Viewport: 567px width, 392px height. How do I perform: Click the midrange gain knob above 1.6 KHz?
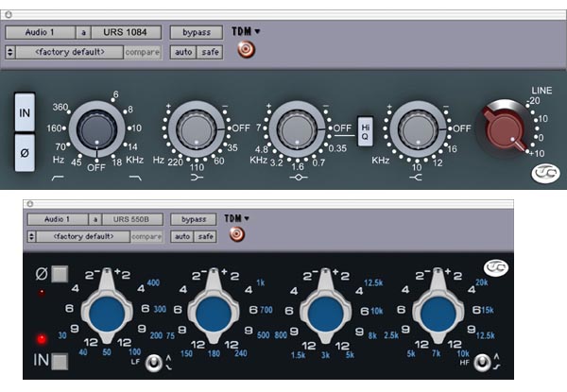[x=297, y=129]
